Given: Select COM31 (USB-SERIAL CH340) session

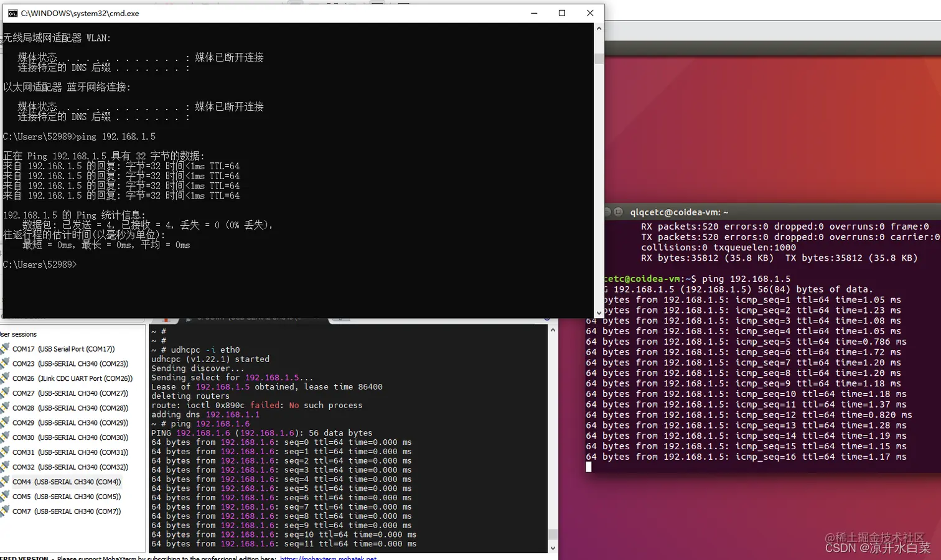Looking at the screenshot, I should [x=70, y=452].
